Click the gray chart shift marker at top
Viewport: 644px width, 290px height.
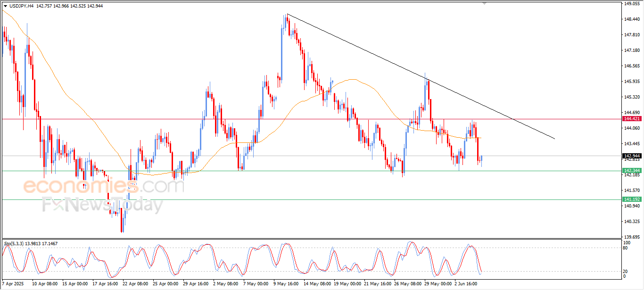click(484, 4)
